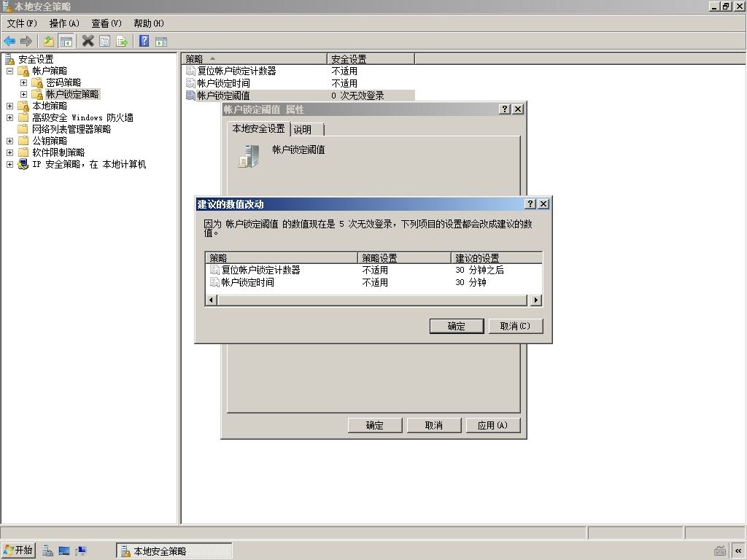Image resolution: width=747 pixels, height=560 pixels.
Task: Click 取消(C) in the 建议的数值改动 dialog
Action: pyautogui.click(x=516, y=326)
